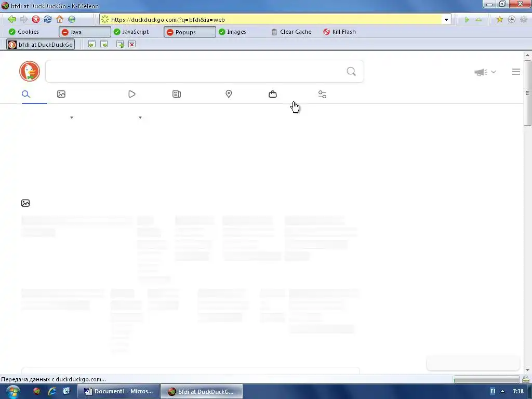Select the Shopping bag tab
The height and width of the screenshot is (399, 532).
(272, 94)
